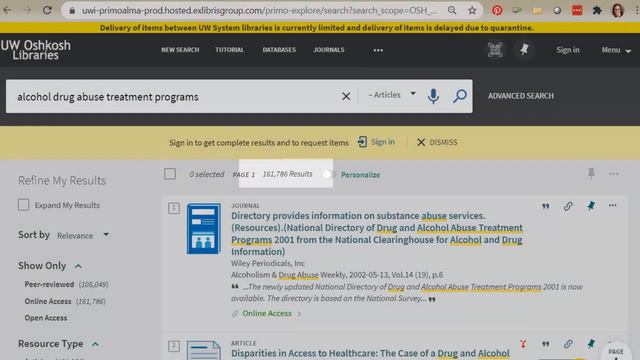
Task: Open citation for first Directory result
Action: (x=545, y=207)
